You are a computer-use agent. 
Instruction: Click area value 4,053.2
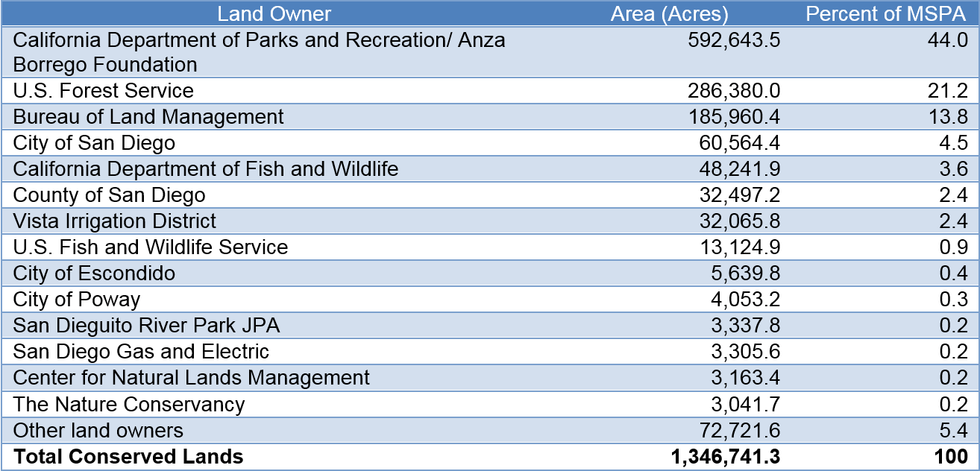click(746, 300)
